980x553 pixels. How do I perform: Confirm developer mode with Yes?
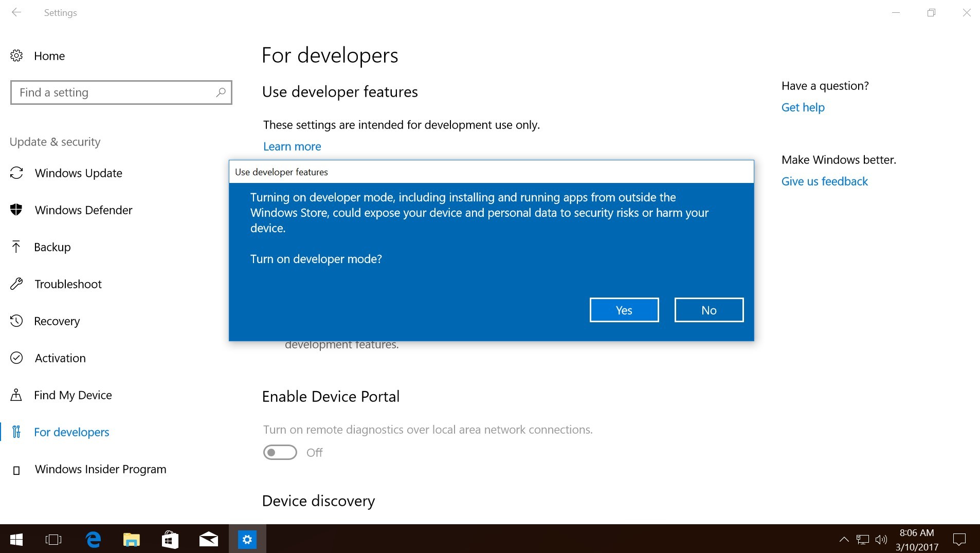click(x=624, y=310)
